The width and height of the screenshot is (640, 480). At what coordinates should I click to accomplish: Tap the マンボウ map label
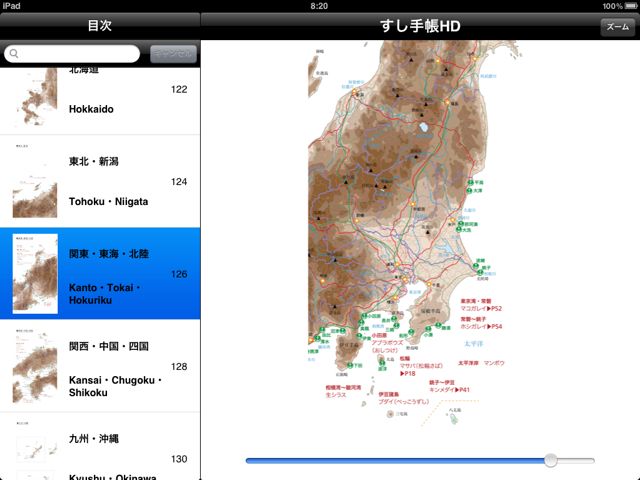point(494,363)
